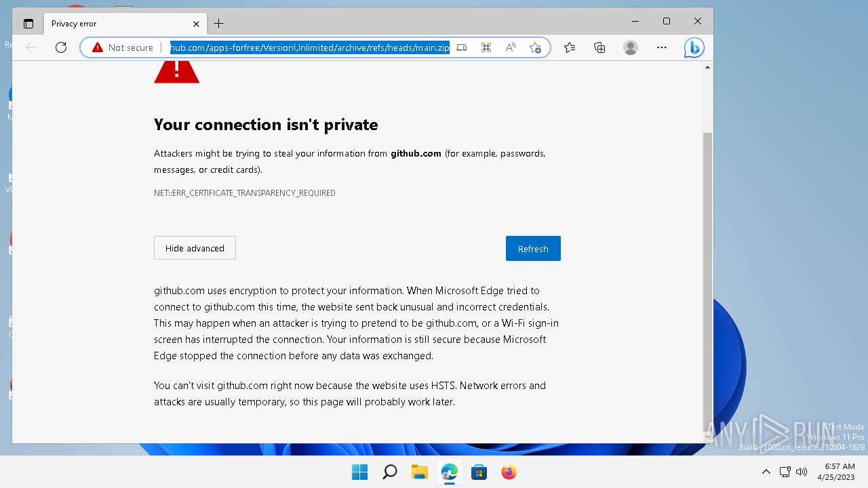868x488 pixels.
Task: Launch Firefox from the taskbar
Action: 509,472
